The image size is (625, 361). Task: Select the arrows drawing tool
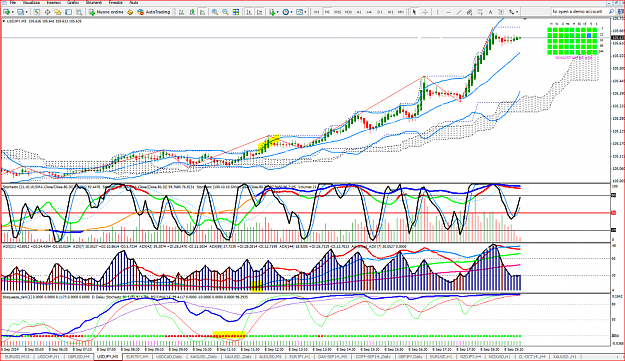pyautogui.click(x=511, y=12)
